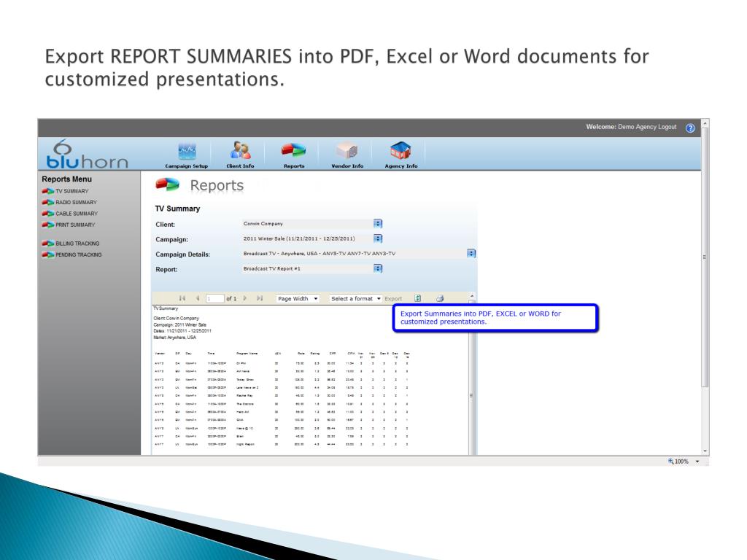Image resolution: width=747 pixels, height=560 pixels.
Task: Click the Client: Corwin Company report line
Action: tap(177, 318)
